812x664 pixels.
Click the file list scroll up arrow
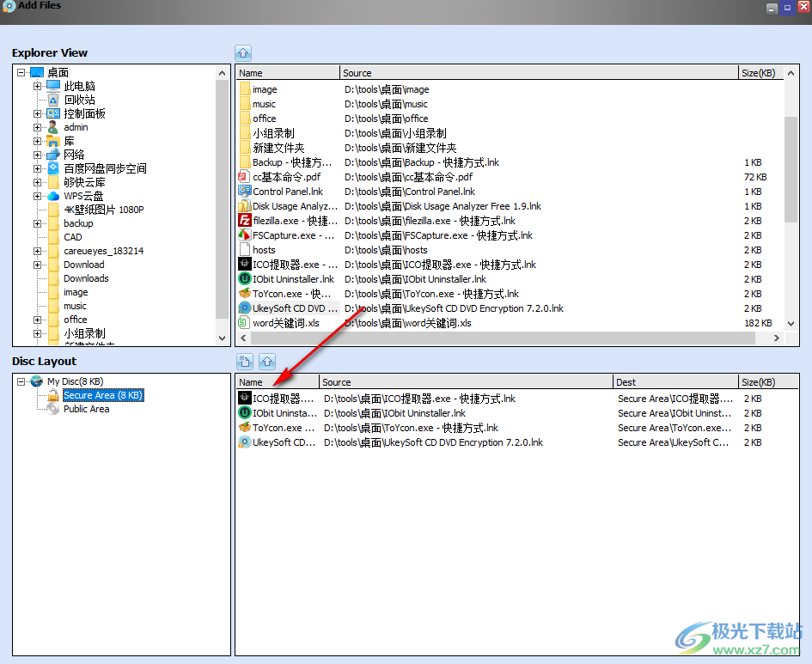tap(791, 74)
